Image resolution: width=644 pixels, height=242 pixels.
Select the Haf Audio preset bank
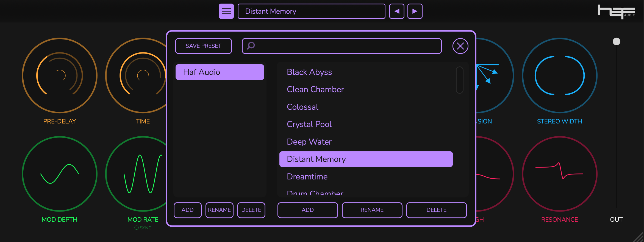point(220,72)
